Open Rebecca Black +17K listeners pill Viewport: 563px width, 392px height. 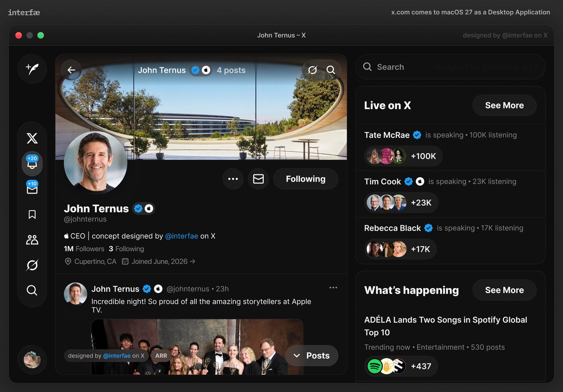click(x=401, y=249)
